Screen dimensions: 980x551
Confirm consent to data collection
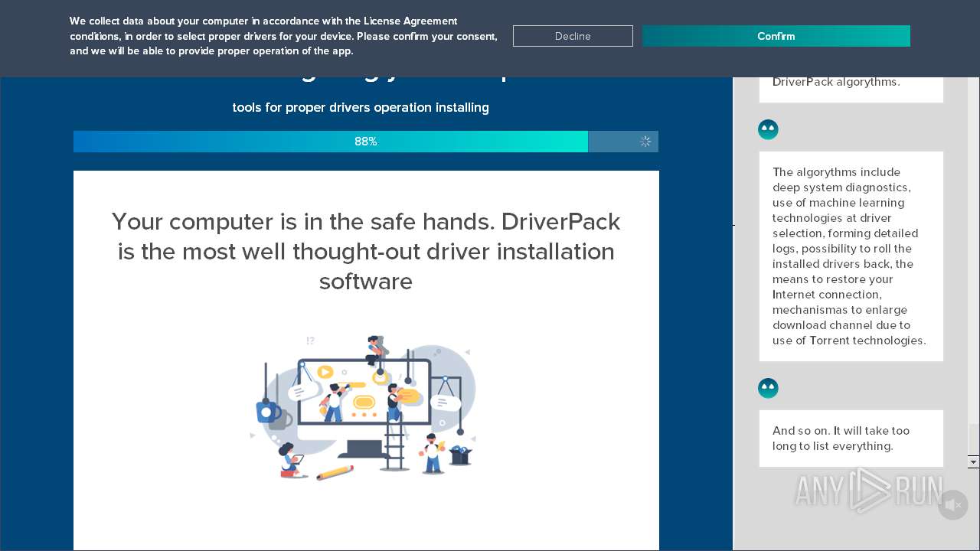776,36
